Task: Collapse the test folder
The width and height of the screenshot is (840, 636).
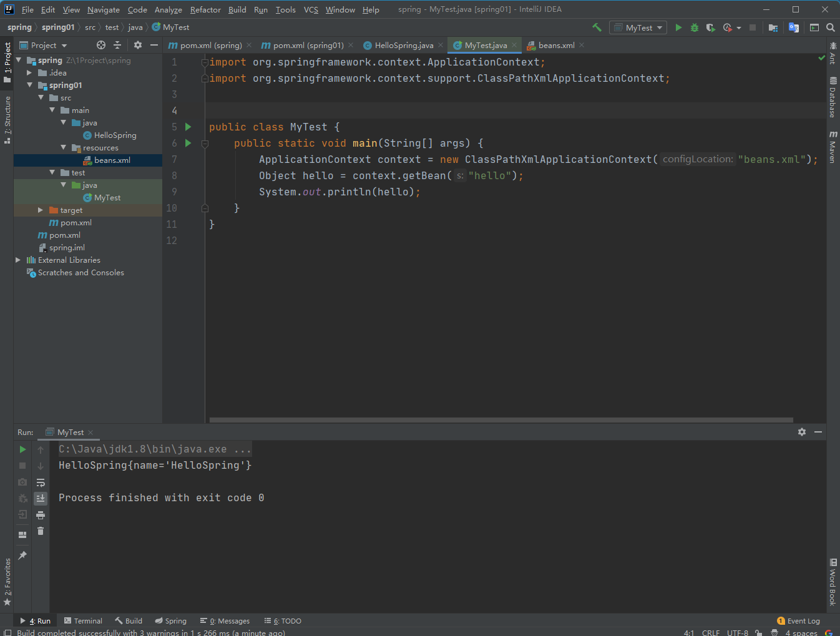Action: click(x=52, y=172)
